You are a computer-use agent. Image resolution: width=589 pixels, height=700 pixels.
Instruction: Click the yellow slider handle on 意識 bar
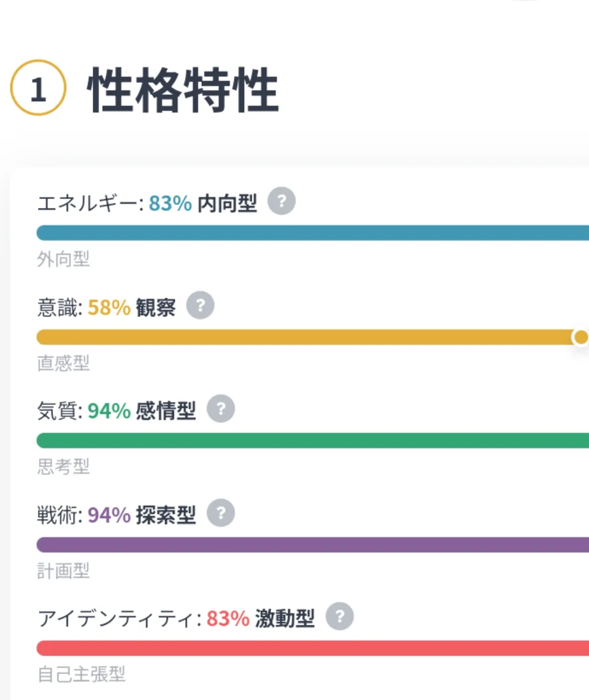point(581,337)
